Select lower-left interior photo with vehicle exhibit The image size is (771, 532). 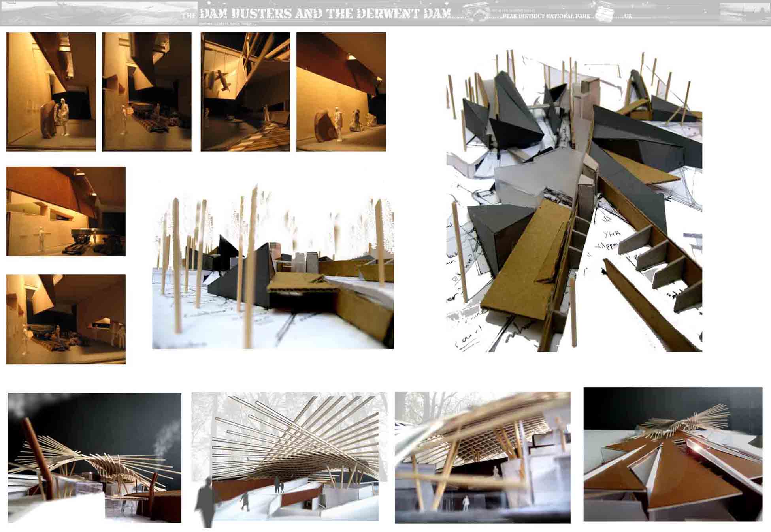[66, 319]
